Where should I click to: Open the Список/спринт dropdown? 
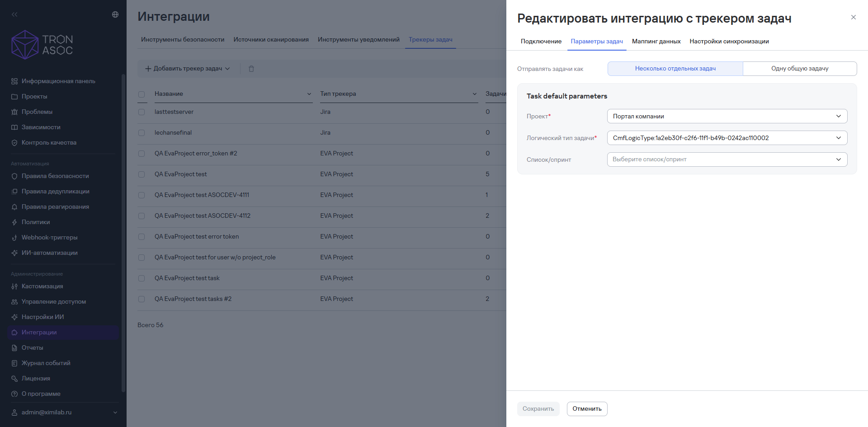point(727,160)
